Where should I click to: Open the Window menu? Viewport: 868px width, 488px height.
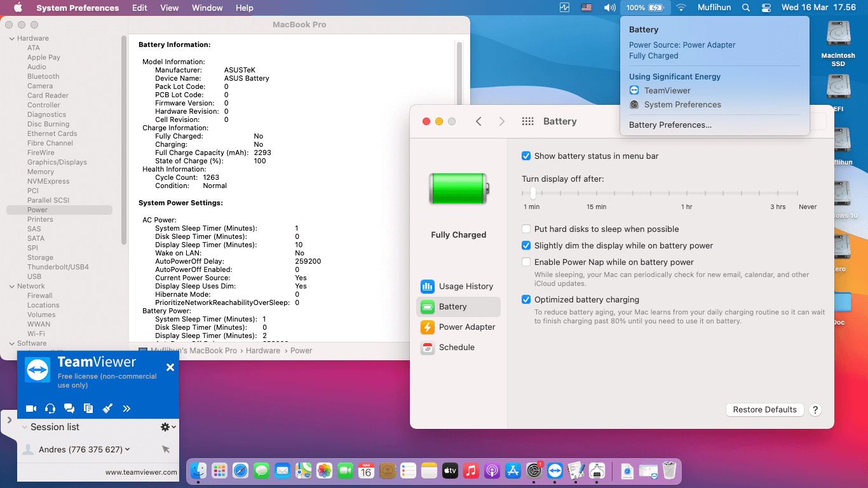pyautogui.click(x=207, y=8)
